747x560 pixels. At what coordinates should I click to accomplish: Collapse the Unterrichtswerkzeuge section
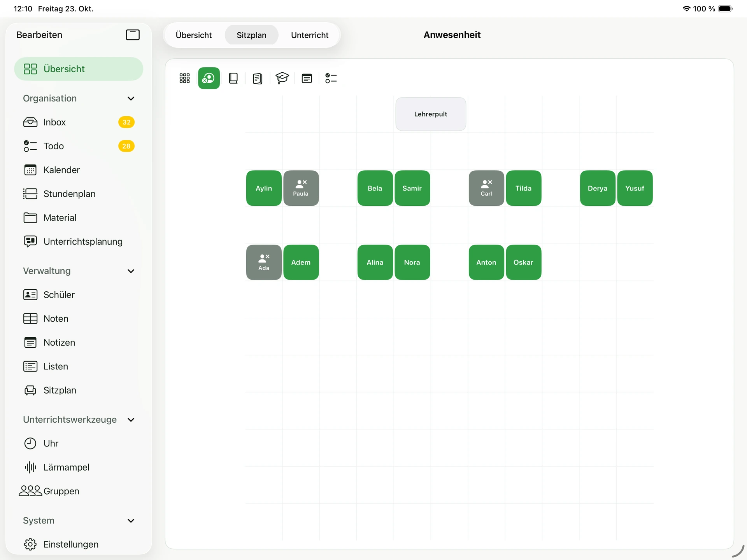[131, 420]
